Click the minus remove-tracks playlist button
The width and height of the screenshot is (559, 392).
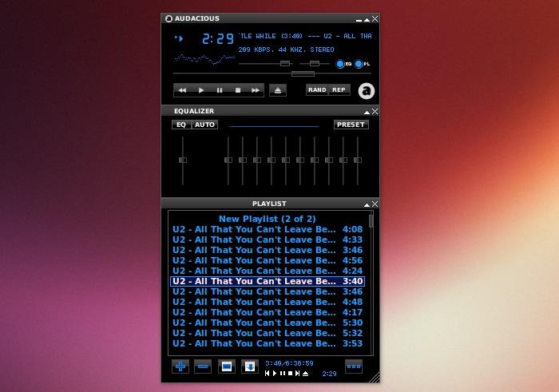point(203,366)
